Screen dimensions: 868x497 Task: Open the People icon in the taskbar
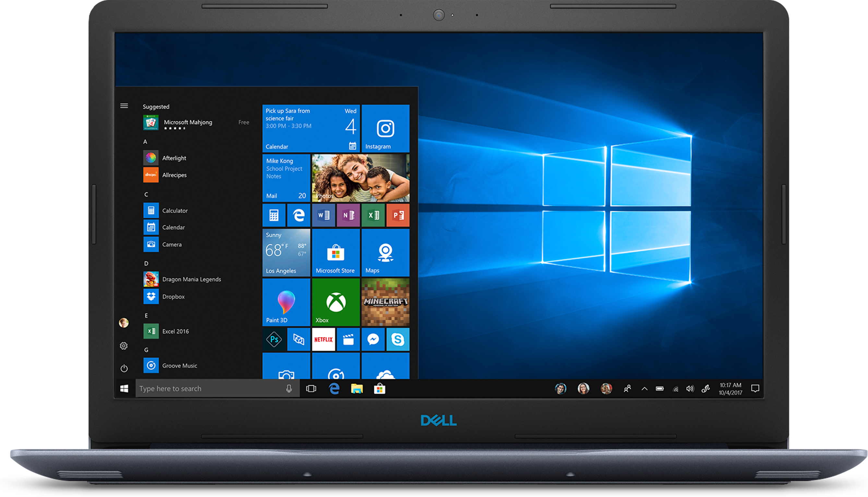[627, 388]
